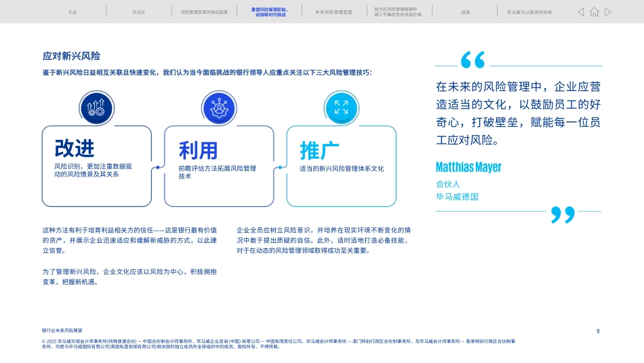Screen dimensions: 644x363
Task: Click paragraph starting 为了管理新兴风险
Action: point(129,277)
